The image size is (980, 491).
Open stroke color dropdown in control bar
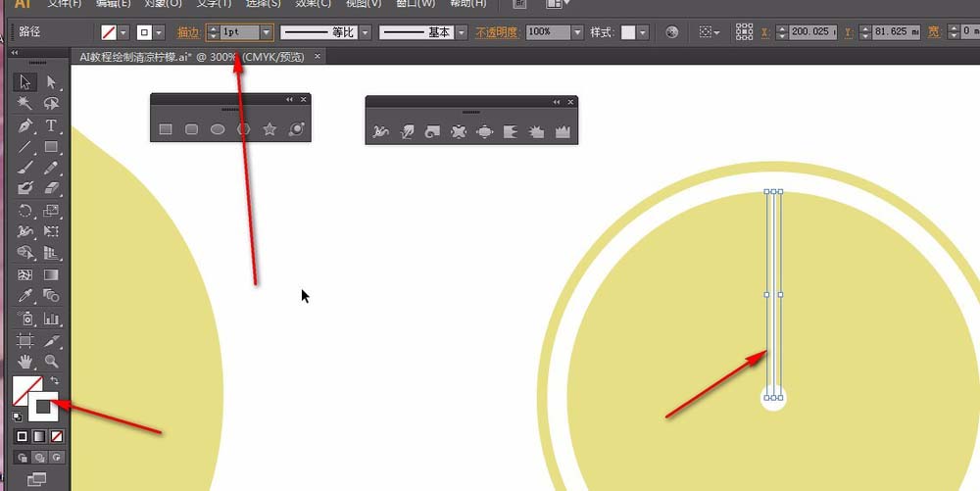pyautogui.click(x=160, y=32)
